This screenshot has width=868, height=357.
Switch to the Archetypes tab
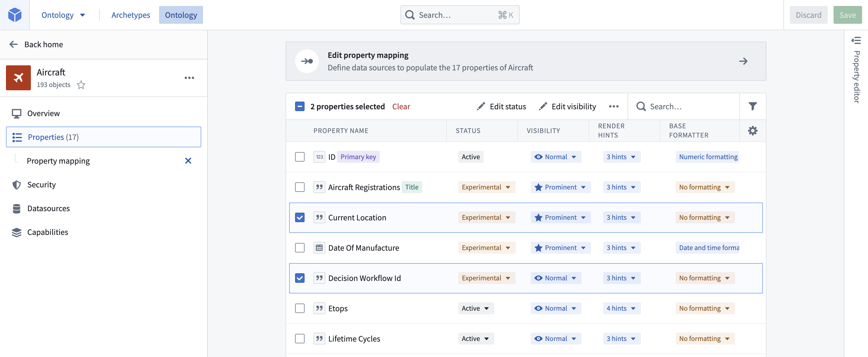tap(130, 15)
